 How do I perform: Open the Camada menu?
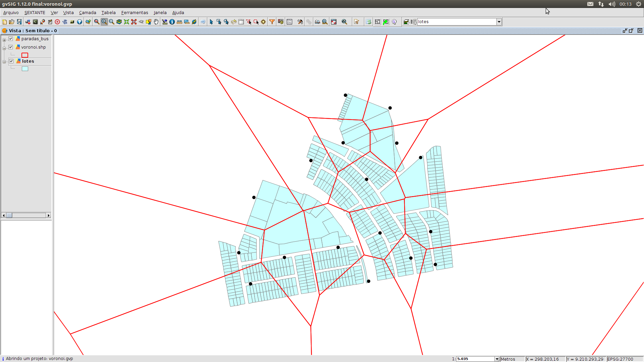point(87,12)
